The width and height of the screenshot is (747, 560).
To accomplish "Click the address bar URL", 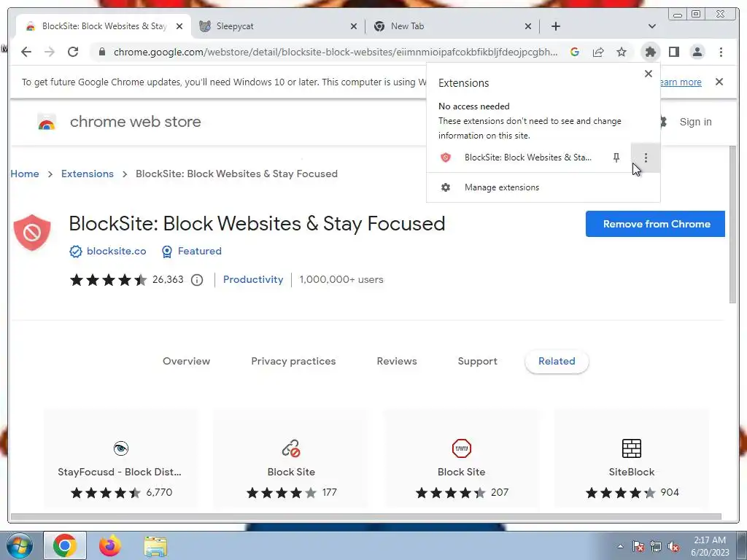I will (x=336, y=52).
